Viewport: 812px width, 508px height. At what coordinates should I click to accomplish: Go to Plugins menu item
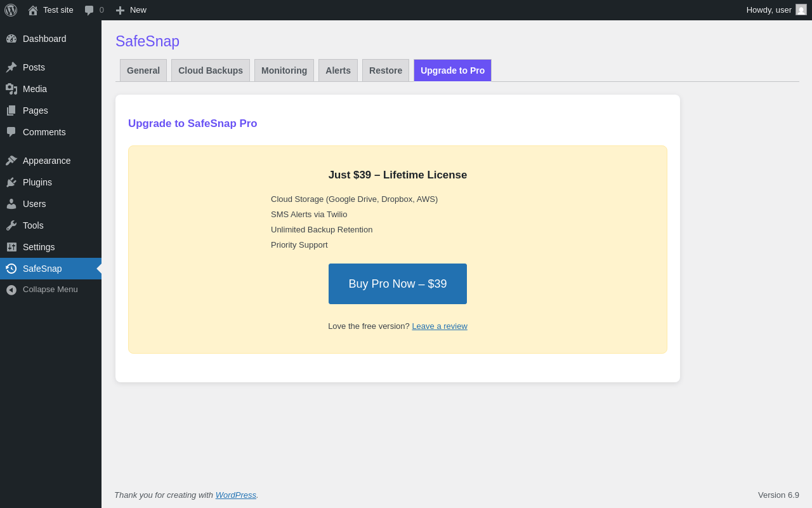(51, 182)
